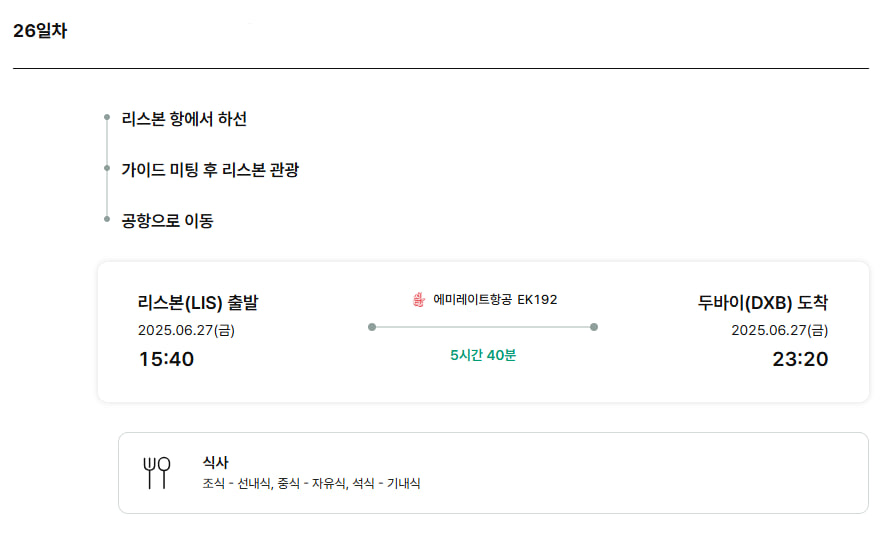Click the 리스본 항에서 하선 itinerary item
Screen dimensions: 881x543
[x=184, y=119]
